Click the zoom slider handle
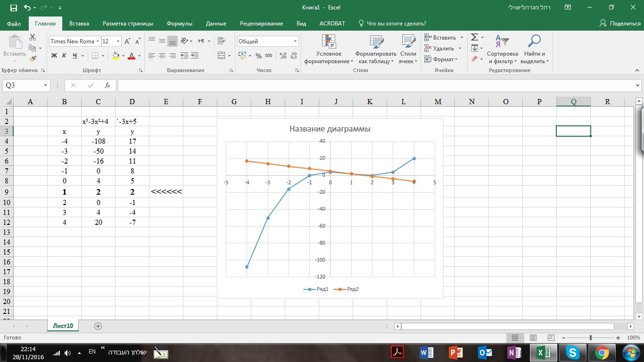 click(x=591, y=337)
